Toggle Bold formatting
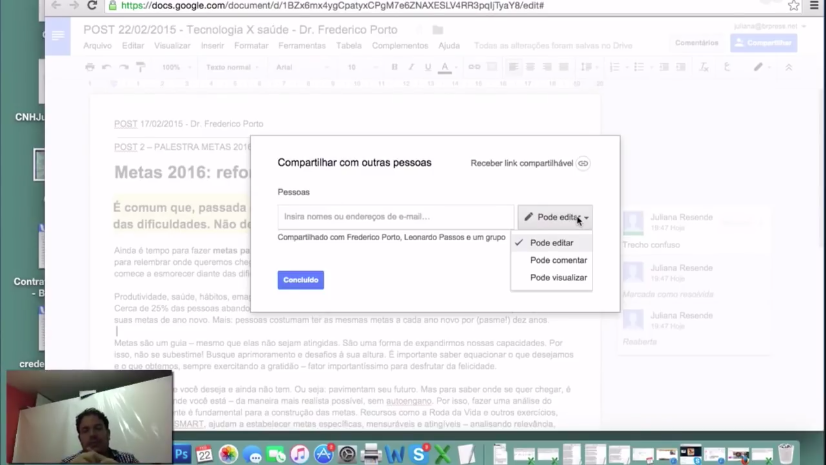 pyautogui.click(x=395, y=67)
